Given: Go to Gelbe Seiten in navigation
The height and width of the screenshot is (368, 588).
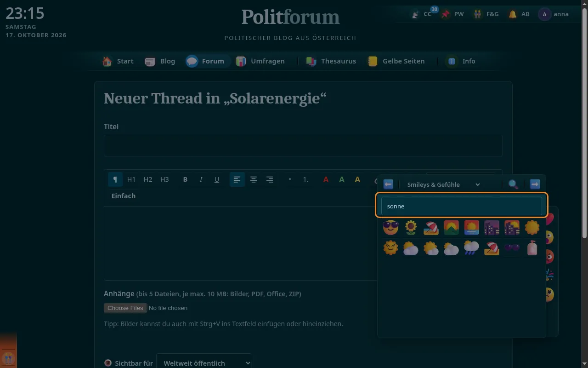Looking at the screenshot, I should coord(396,61).
